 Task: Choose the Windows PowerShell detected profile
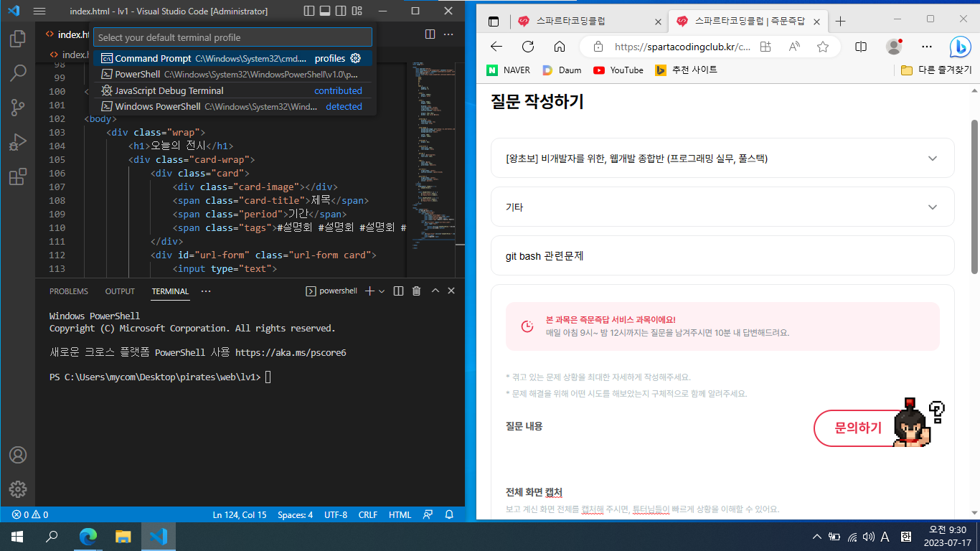click(233, 106)
